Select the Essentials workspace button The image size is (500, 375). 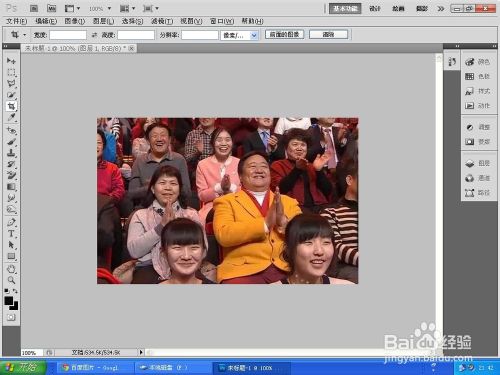point(345,9)
